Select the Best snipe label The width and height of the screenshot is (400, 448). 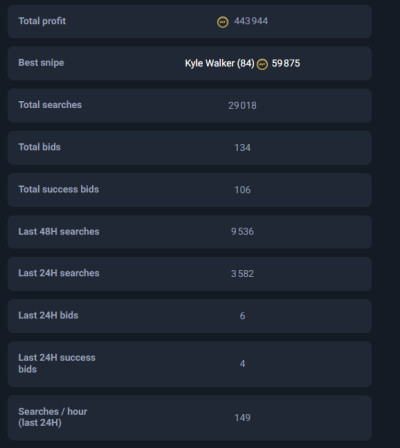41,63
